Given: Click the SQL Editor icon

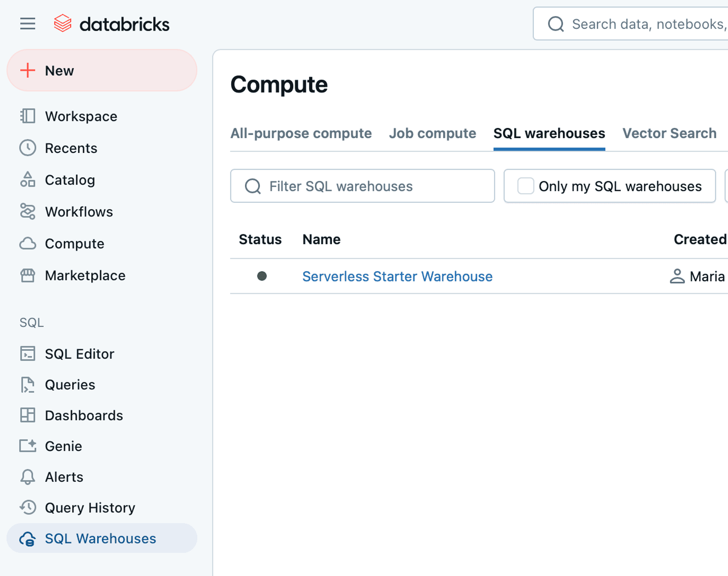Looking at the screenshot, I should pos(28,354).
